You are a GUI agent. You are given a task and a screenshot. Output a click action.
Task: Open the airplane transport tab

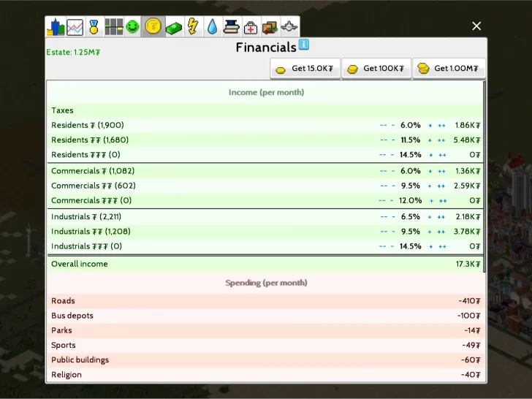289,27
